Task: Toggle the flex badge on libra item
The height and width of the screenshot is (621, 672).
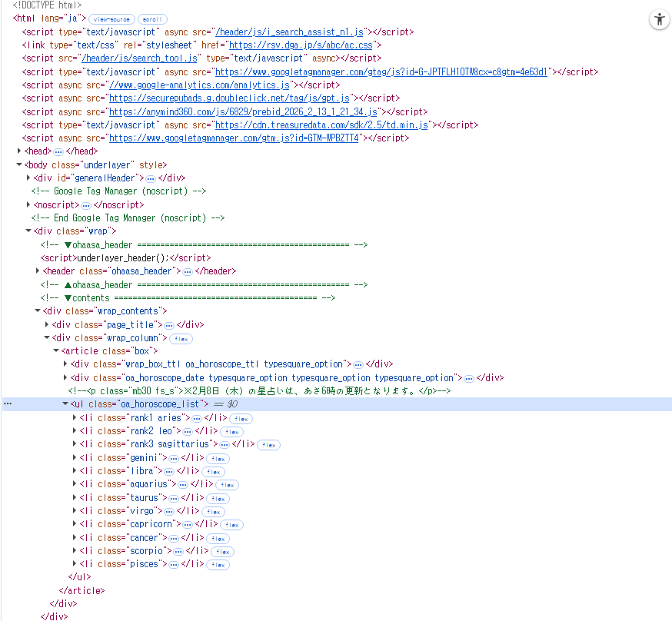Action: point(214,472)
